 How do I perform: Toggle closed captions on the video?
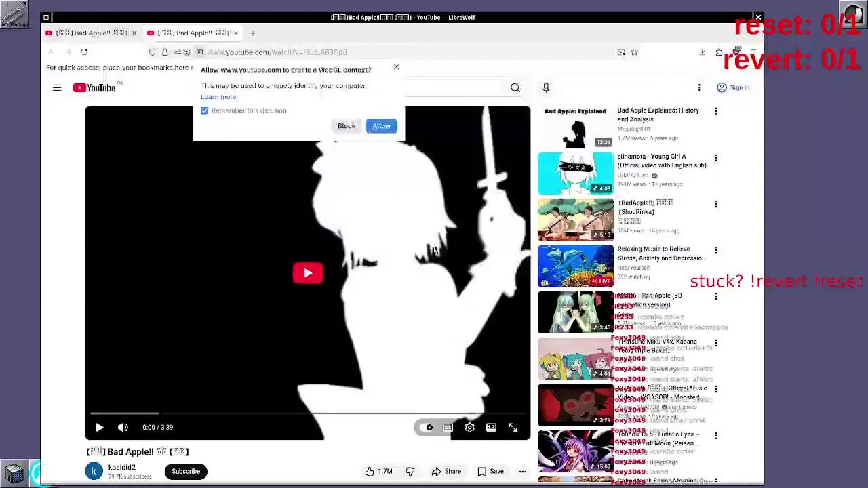pos(448,427)
